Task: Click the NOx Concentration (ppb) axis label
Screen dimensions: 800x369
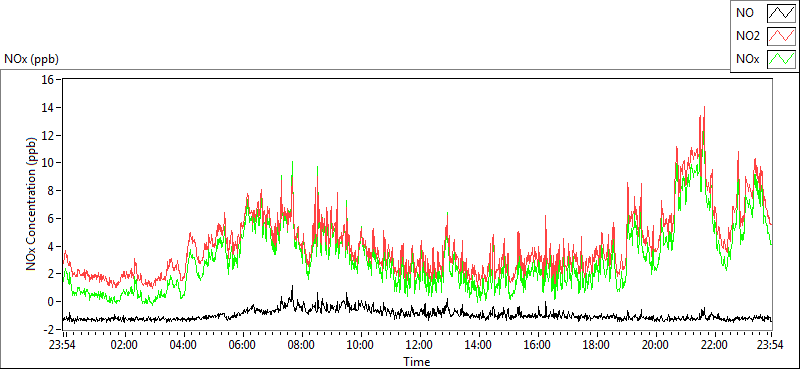Action: pyautogui.click(x=32, y=204)
